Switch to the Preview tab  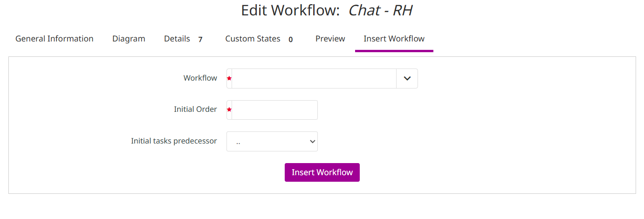coord(330,39)
